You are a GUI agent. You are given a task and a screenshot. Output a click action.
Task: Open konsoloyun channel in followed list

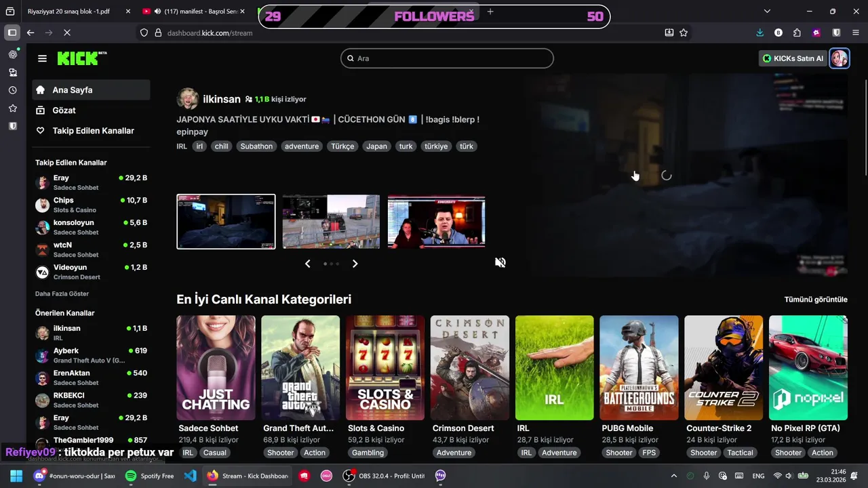tap(91, 227)
